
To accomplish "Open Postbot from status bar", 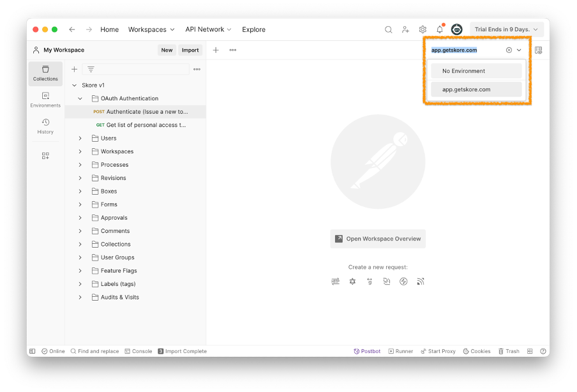I will pyautogui.click(x=367, y=351).
